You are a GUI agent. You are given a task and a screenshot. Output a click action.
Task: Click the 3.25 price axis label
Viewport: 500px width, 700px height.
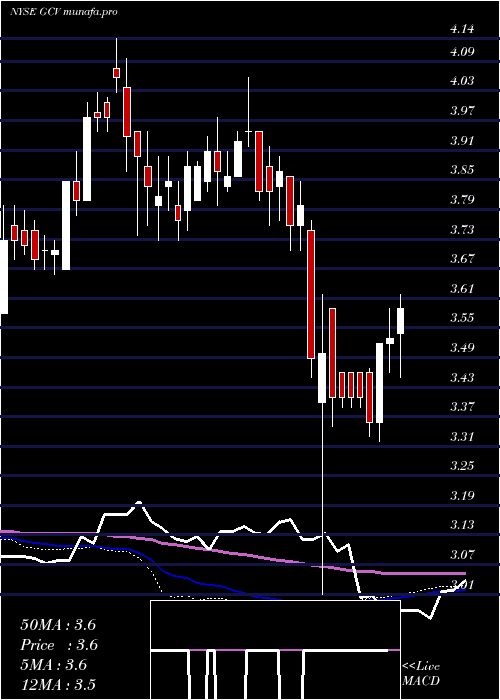[x=462, y=465]
